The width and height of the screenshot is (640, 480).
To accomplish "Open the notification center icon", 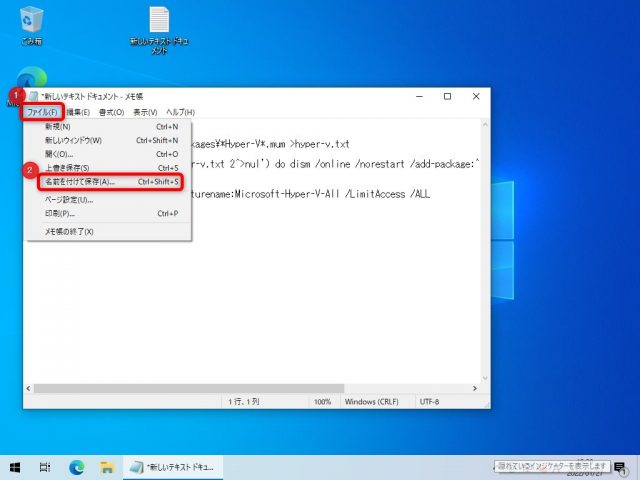I will tap(622, 467).
